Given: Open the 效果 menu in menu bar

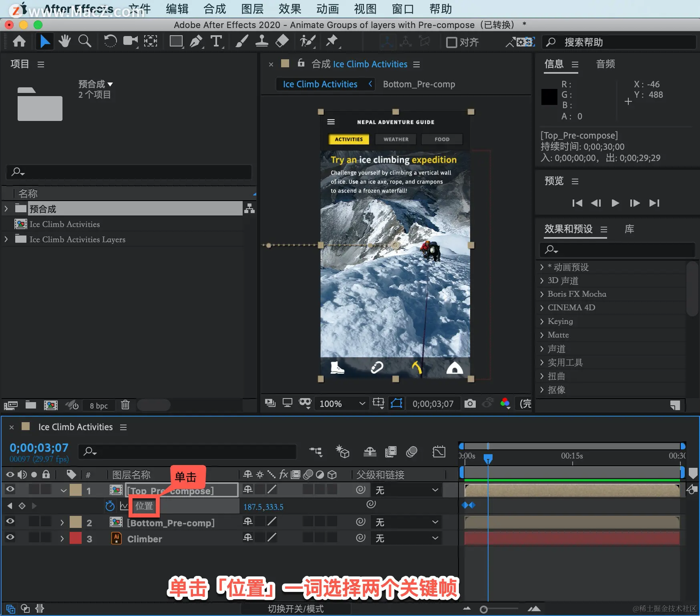Looking at the screenshot, I should pyautogui.click(x=290, y=9).
